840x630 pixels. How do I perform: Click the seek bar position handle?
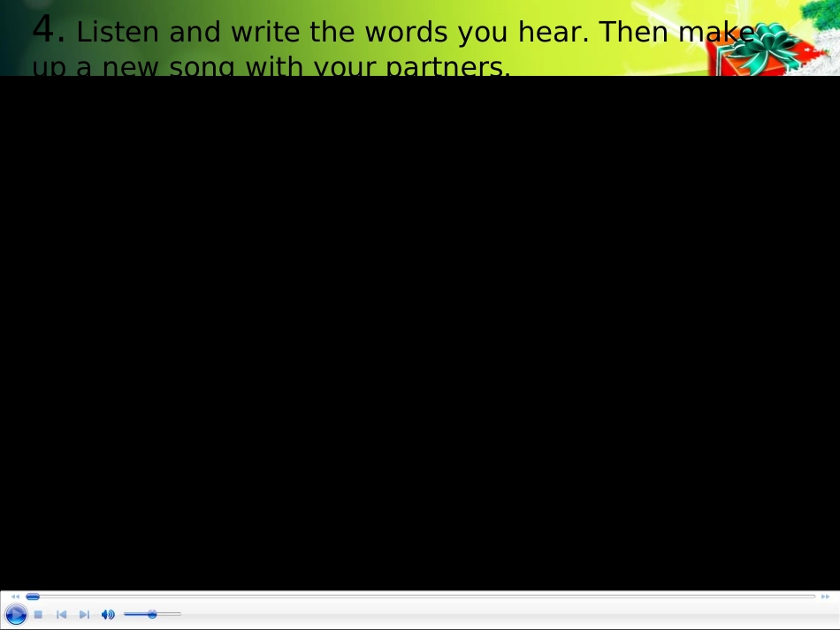(x=33, y=596)
